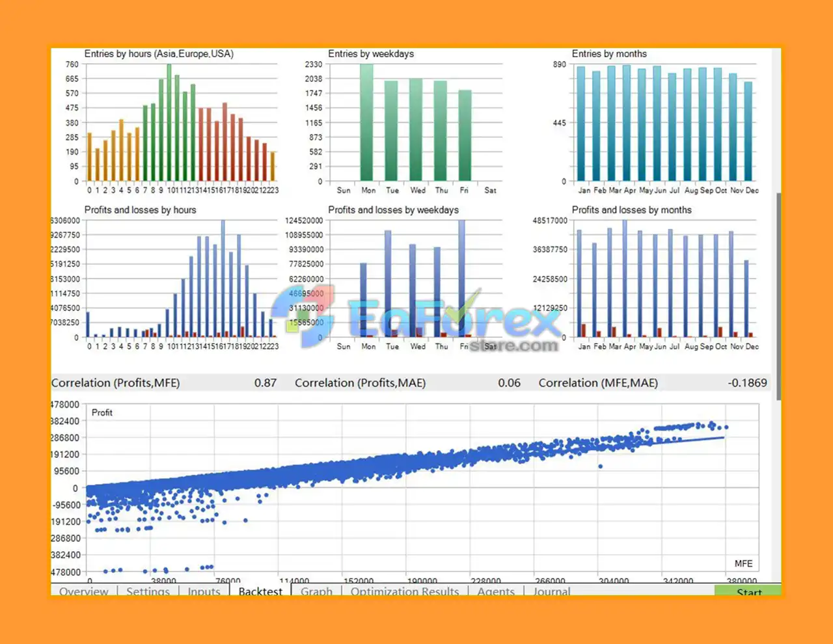The width and height of the screenshot is (833, 644).
Task: Switch to the Journal tab
Action: [552, 591]
